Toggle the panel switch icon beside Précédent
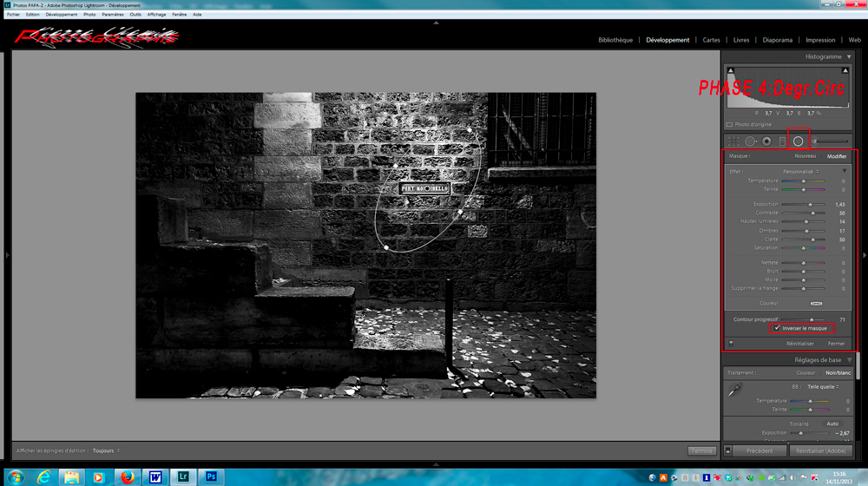 pyautogui.click(x=728, y=450)
